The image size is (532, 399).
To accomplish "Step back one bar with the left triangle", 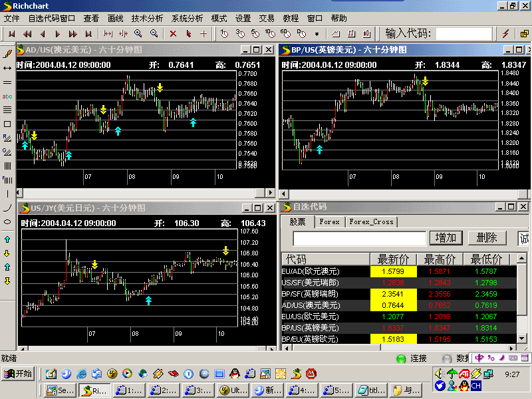I will [43, 34].
